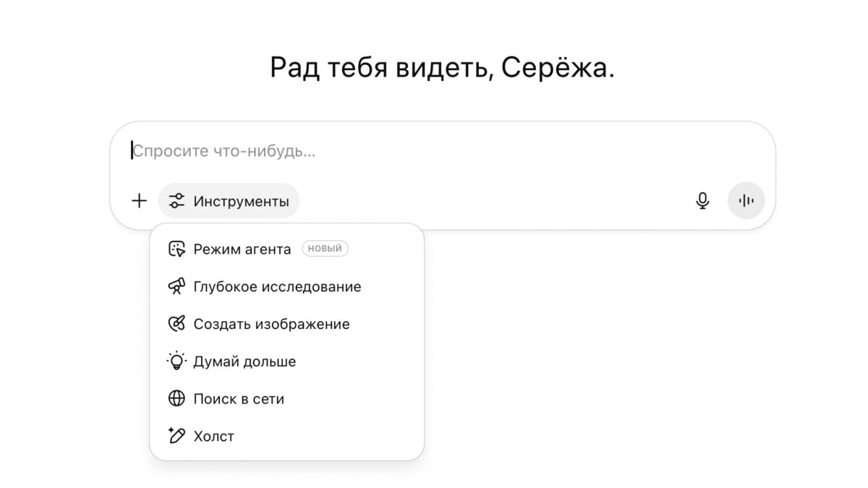Click the telescope icon for Глубокое исследование
This screenshot has width=868, height=488.
pyautogui.click(x=177, y=286)
